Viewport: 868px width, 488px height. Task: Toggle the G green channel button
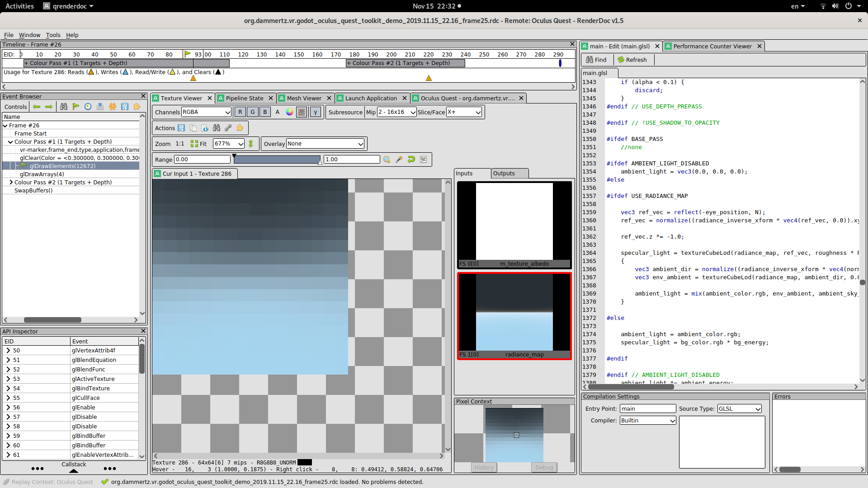[x=253, y=112]
